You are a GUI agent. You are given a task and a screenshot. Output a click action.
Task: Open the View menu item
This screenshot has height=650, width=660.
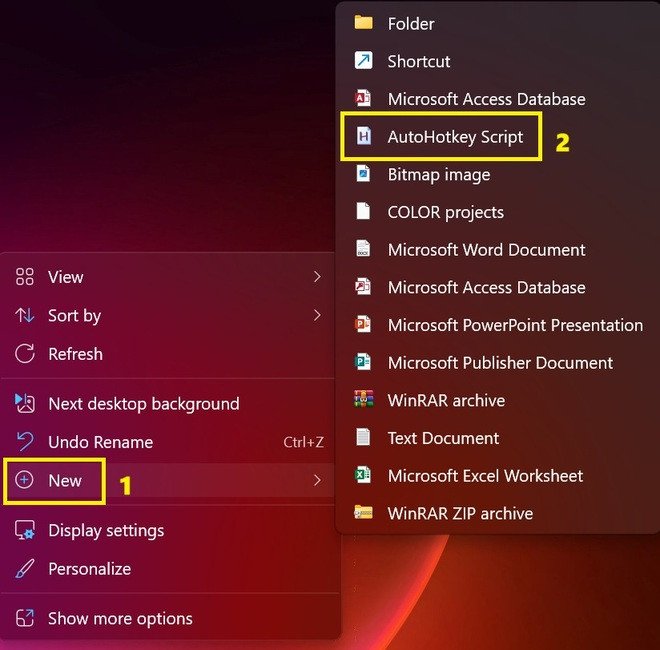(168, 277)
